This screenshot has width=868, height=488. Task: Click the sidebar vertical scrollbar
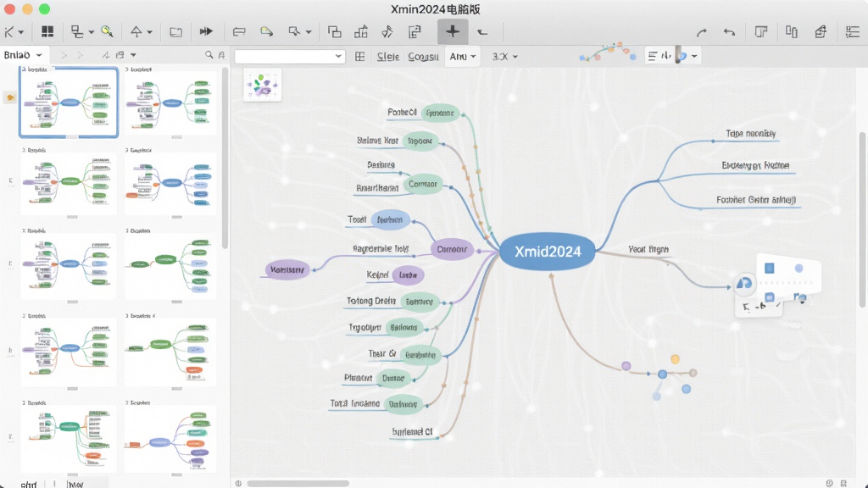(225, 158)
